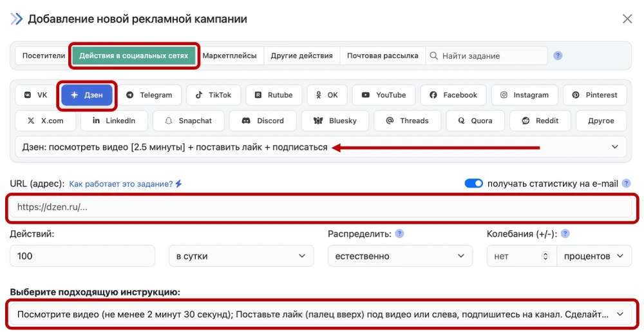Click the Колебания value stepper arrows
This screenshot has width=644, height=332.
[545, 256]
